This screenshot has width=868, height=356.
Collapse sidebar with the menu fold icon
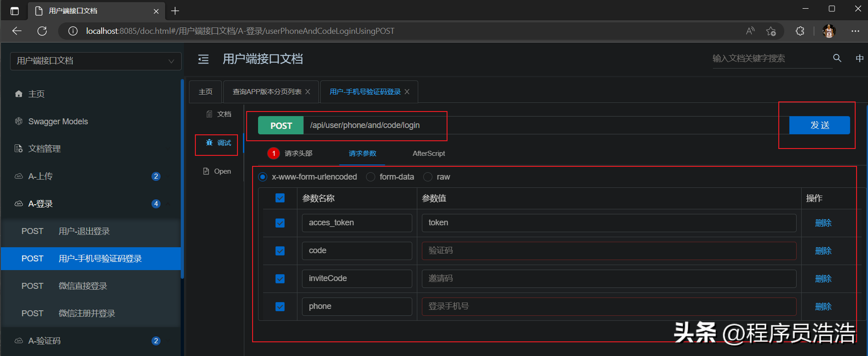coord(203,59)
